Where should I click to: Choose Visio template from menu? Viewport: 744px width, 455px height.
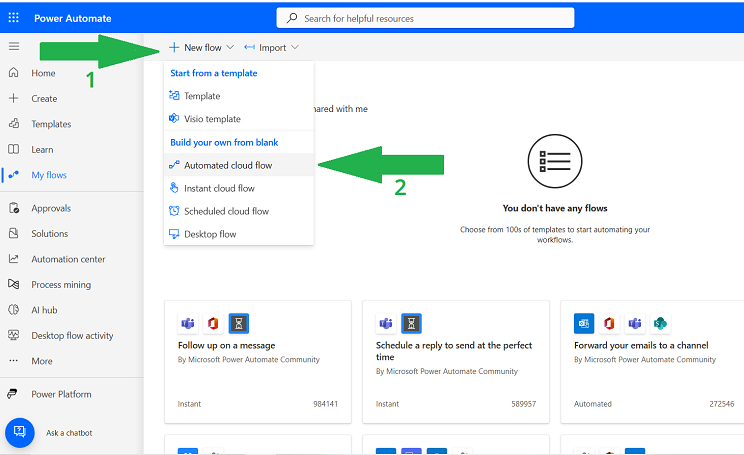(212, 119)
